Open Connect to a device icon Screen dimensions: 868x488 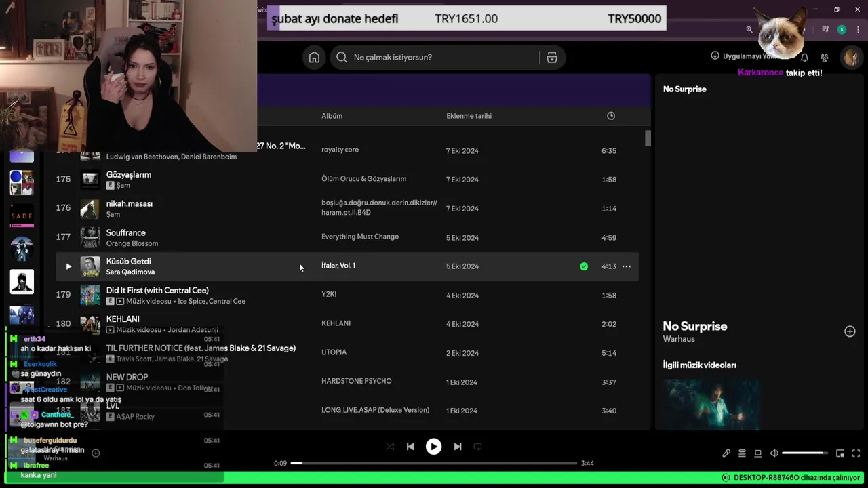[758, 453]
